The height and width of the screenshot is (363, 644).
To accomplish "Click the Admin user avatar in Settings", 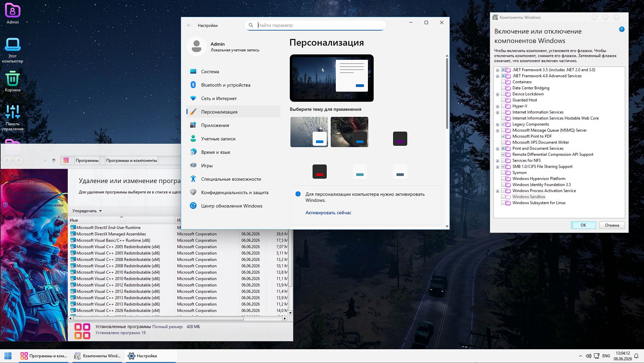I will (197, 46).
